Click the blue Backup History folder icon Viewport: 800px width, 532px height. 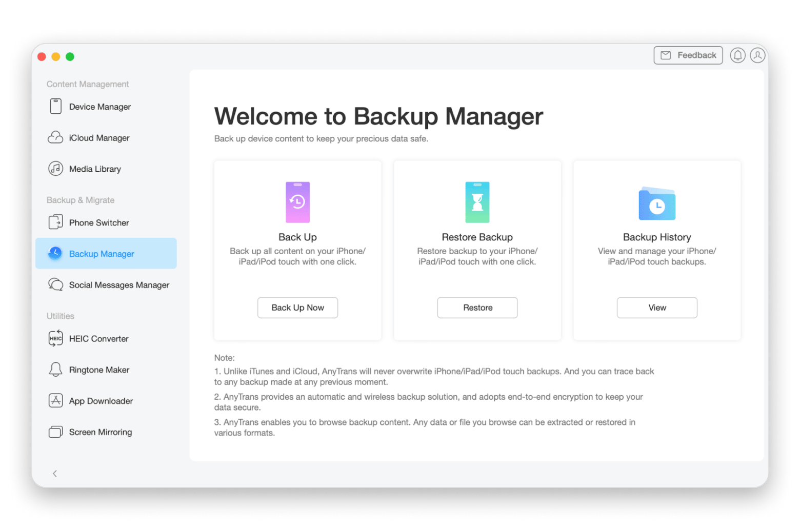[x=657, y=203]
